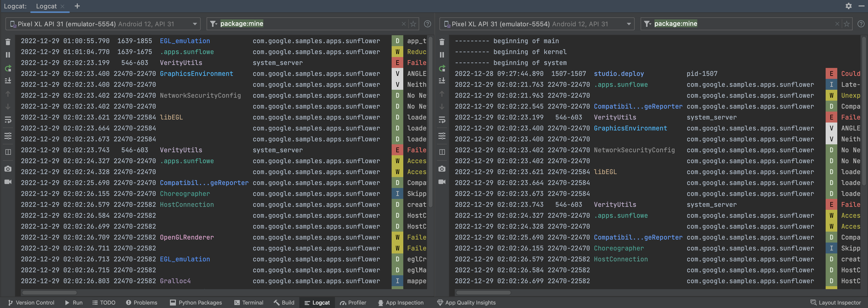This screenshot has width=868, height=308.
Task: Click the clear logcat icon on left panel
Action: tap(8, 41)
